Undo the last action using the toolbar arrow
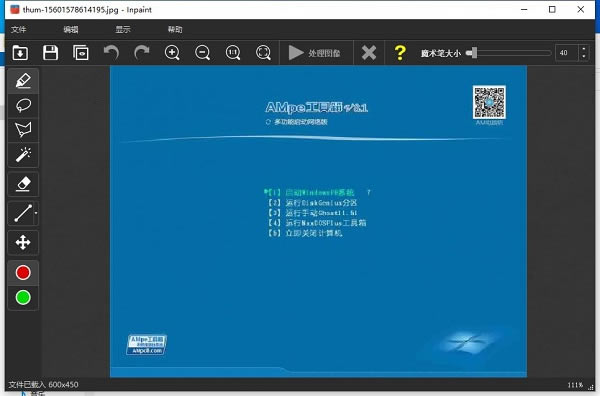The image size is (600, 396). [111, 52]
